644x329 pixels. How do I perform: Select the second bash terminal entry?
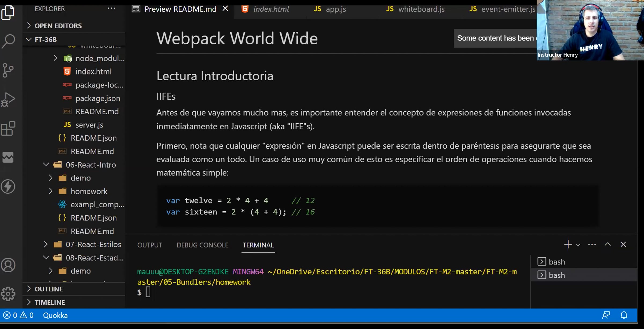(x=557, y=275)
